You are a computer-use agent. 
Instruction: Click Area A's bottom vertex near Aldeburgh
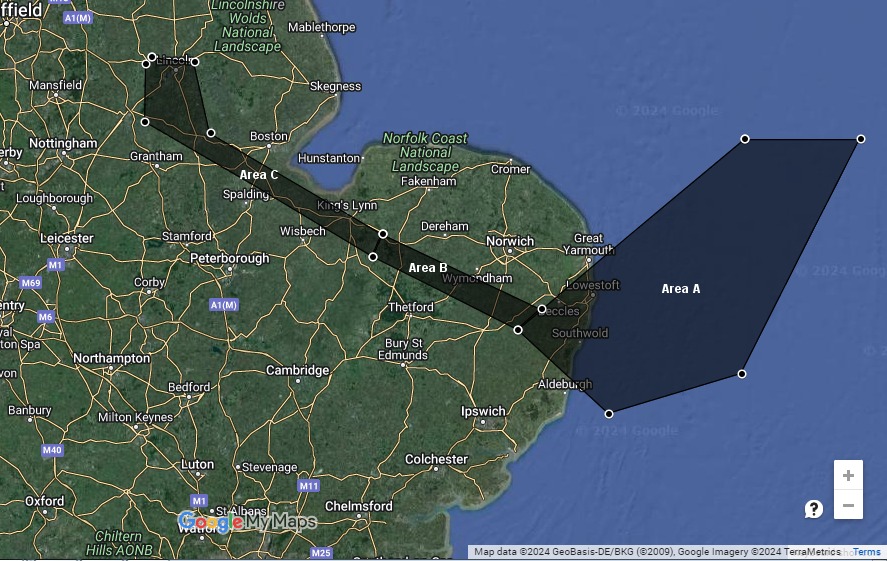609,413
